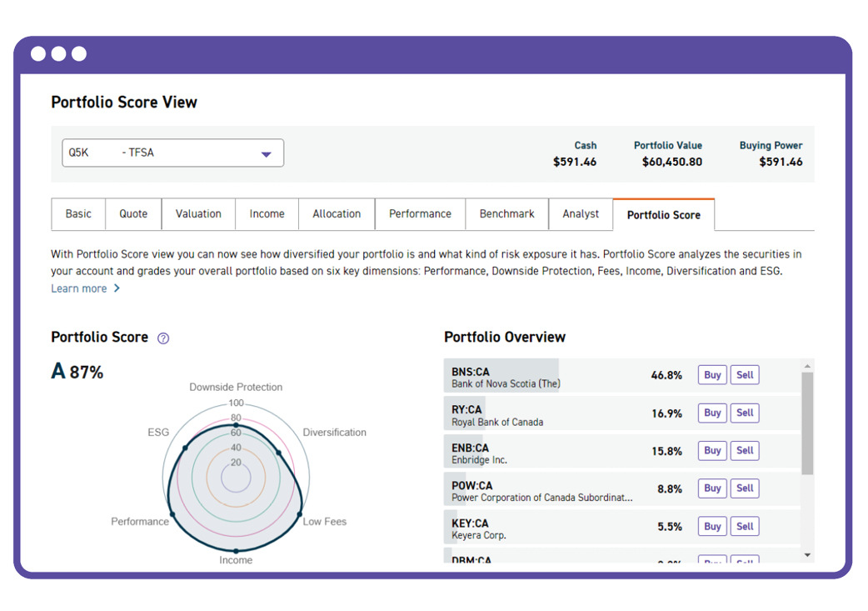
Task: Click Sell for POW:CA
Action: point(744,488)
